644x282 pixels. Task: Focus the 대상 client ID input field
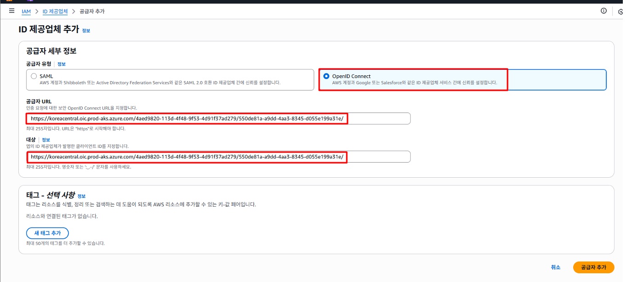(218, 157)
